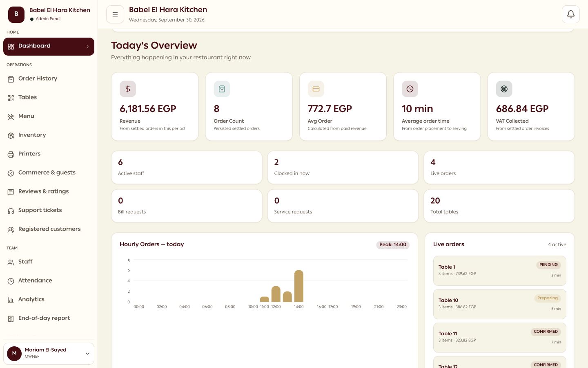Click the Dashboard grid icon in sidebar

pos(11,47)
